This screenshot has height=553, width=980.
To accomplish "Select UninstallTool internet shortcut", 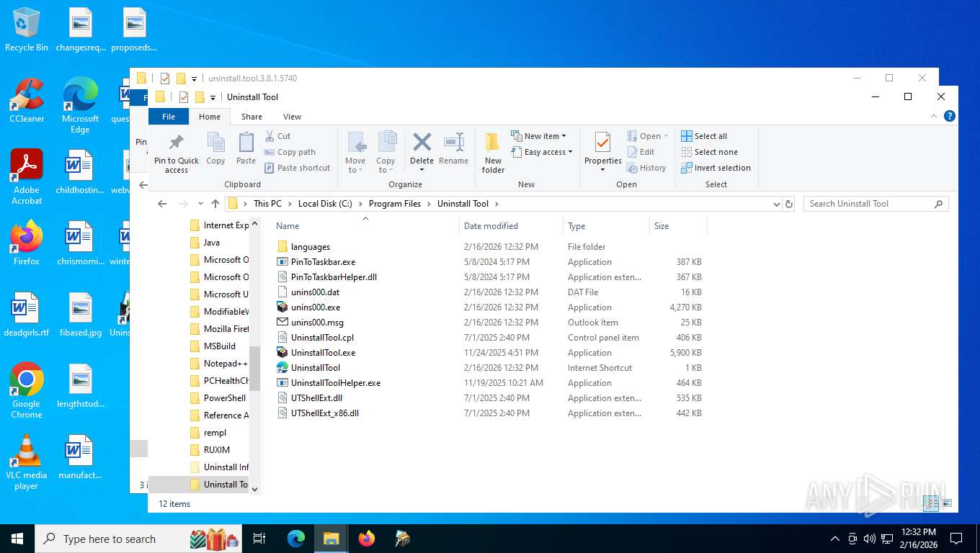I will (316, 368).
